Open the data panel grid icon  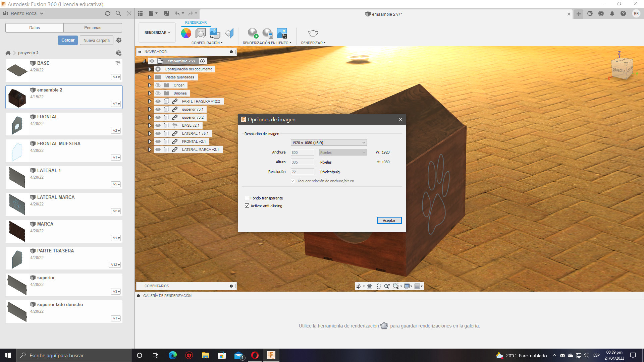pos(140,13)
